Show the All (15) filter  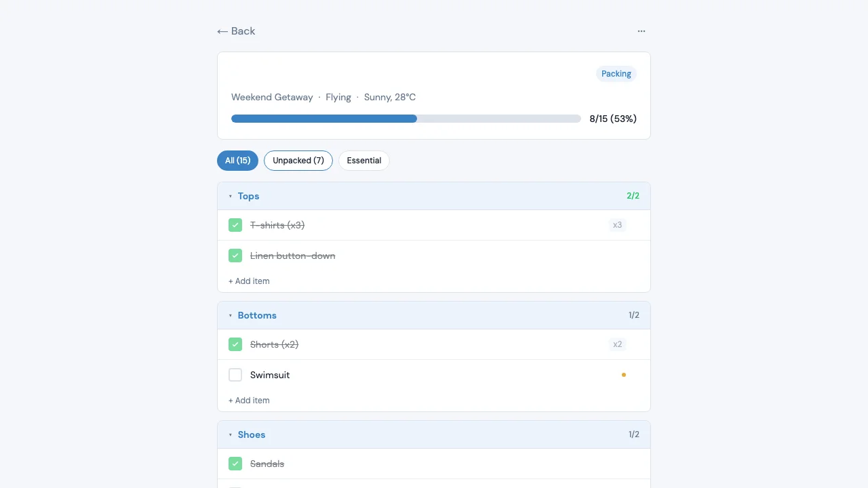point(237,161)
